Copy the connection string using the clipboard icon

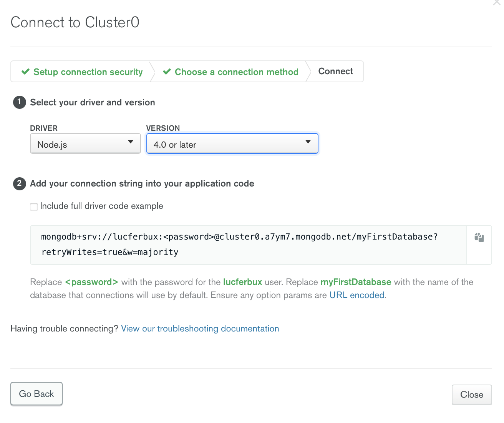pyautogui.click(x=479, y=237)
